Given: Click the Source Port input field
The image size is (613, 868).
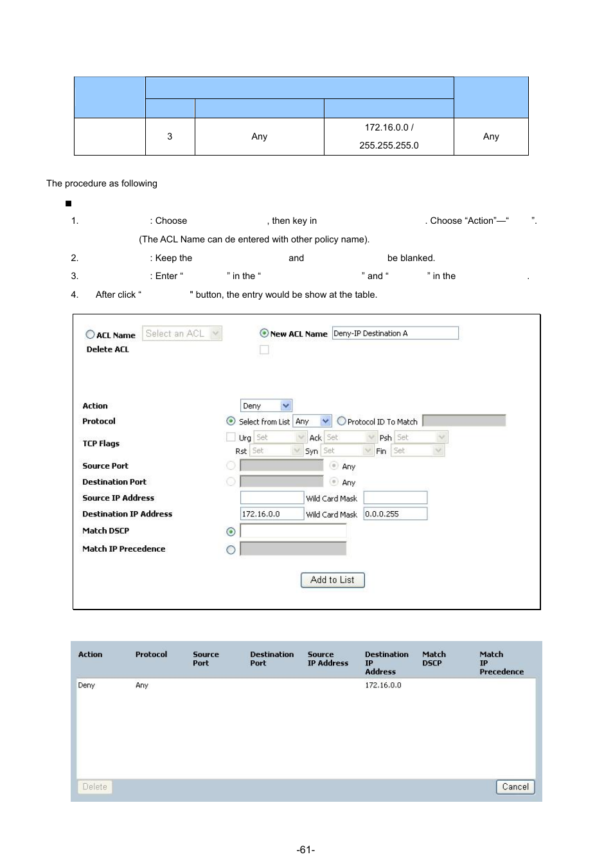Looking at the screenshot, I should coord(281,466).
